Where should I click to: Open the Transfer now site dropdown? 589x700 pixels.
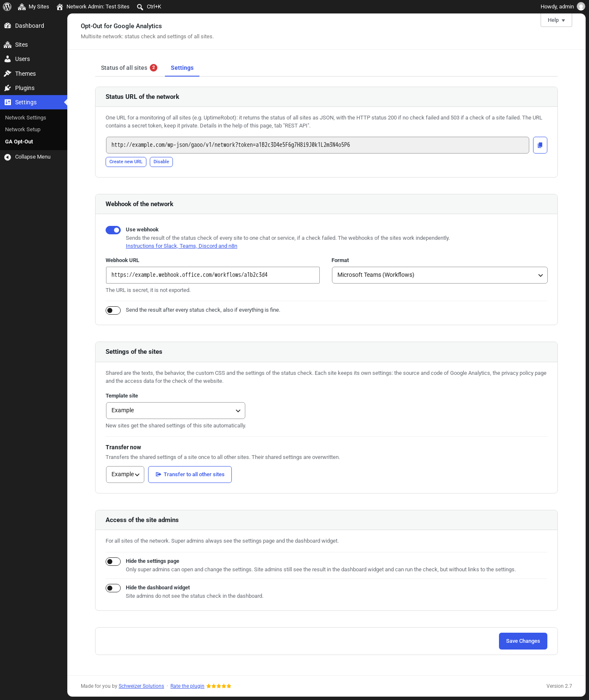tap(125, 475)
